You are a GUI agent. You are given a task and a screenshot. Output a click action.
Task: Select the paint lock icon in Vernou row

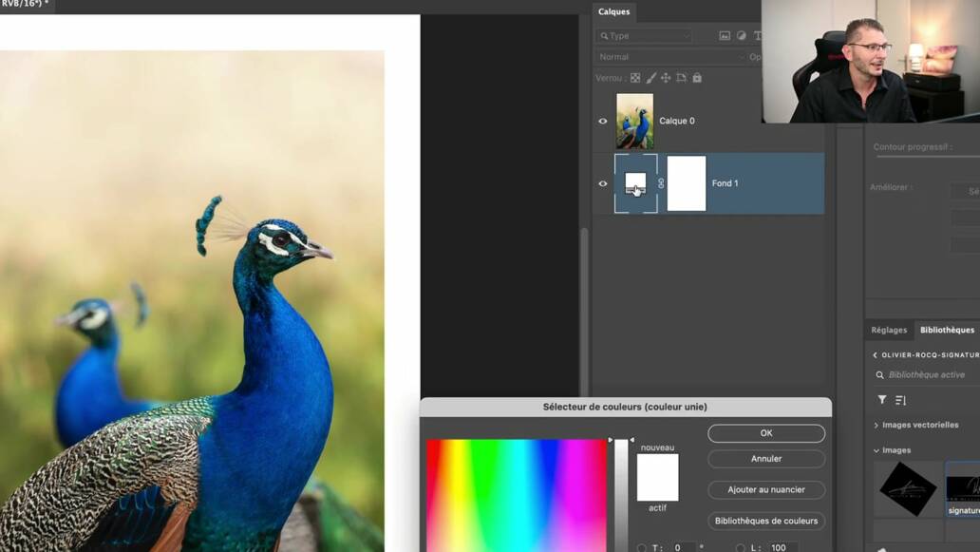(652, 77)
